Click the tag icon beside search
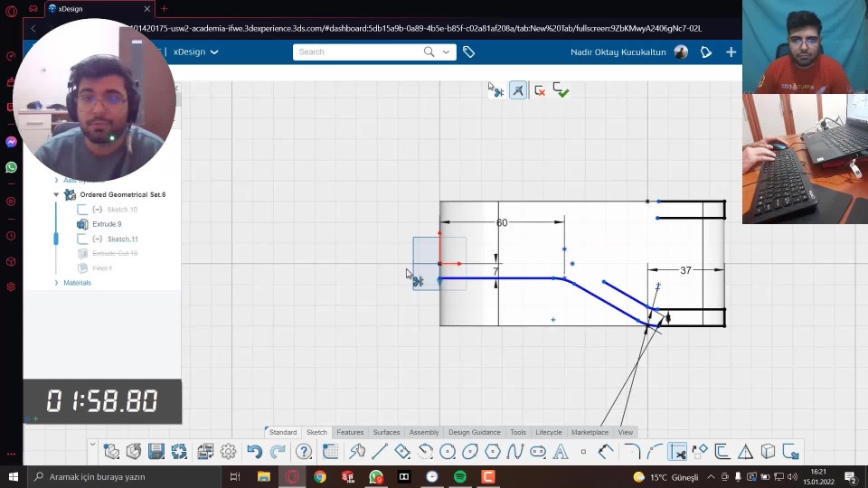Viewport: 868px width, 488px height. (x=469, y=52)
